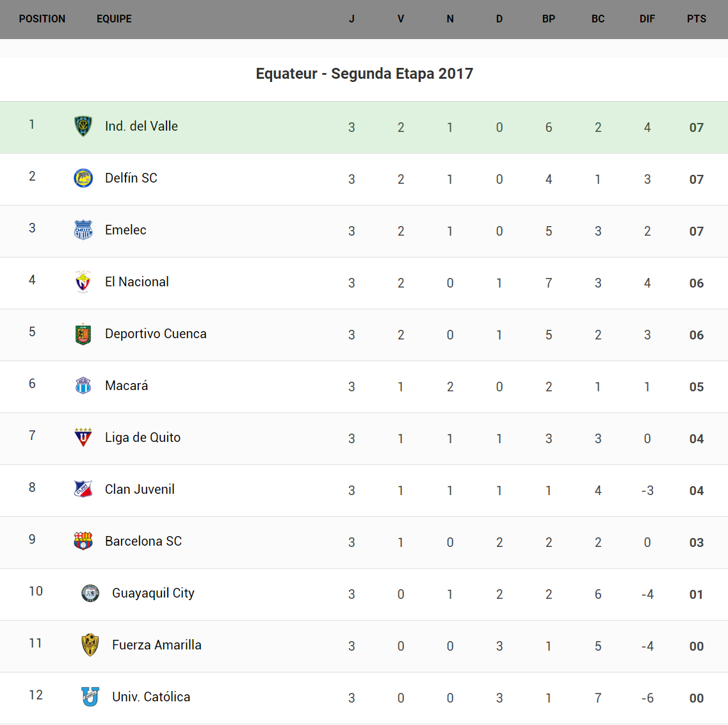Click the DIF column header

pos(647,19)
